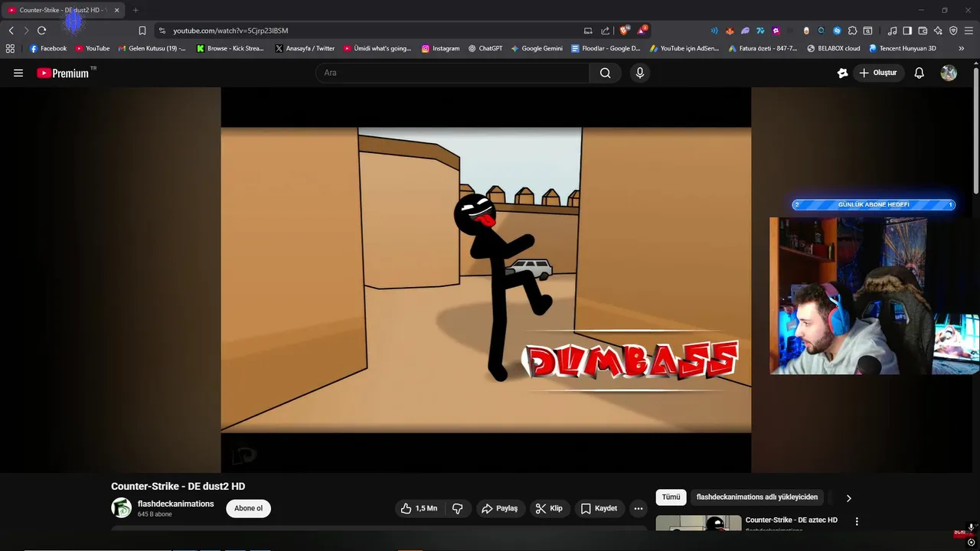Subscribe with Abone ol button
980x551 pixels.
[248, 508]
